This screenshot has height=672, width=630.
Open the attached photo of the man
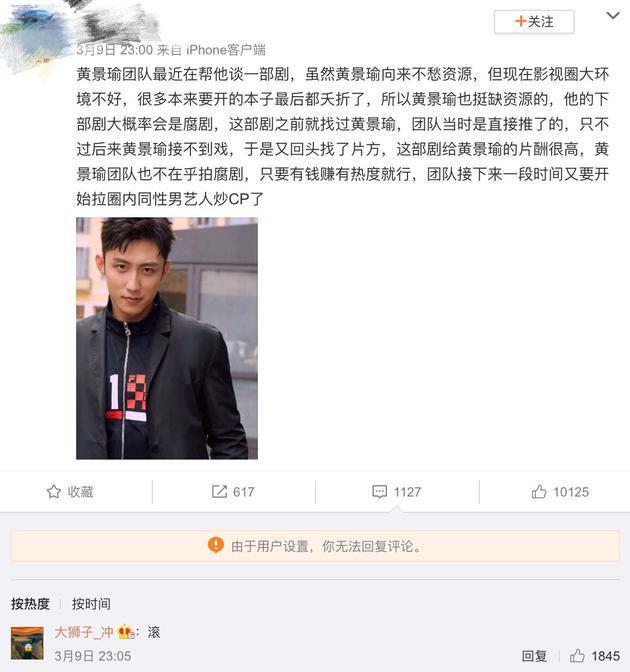point(167,338)
